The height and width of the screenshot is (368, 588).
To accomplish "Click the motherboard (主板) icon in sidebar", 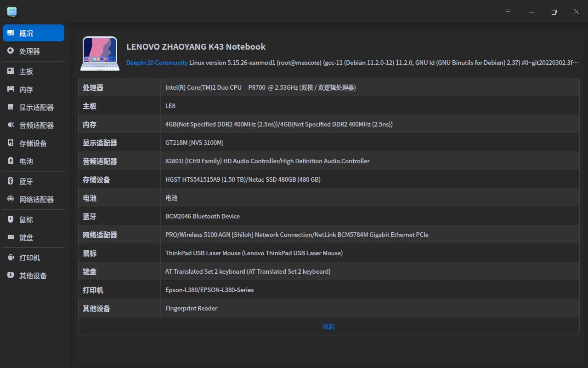I will (x=11, y=71).
